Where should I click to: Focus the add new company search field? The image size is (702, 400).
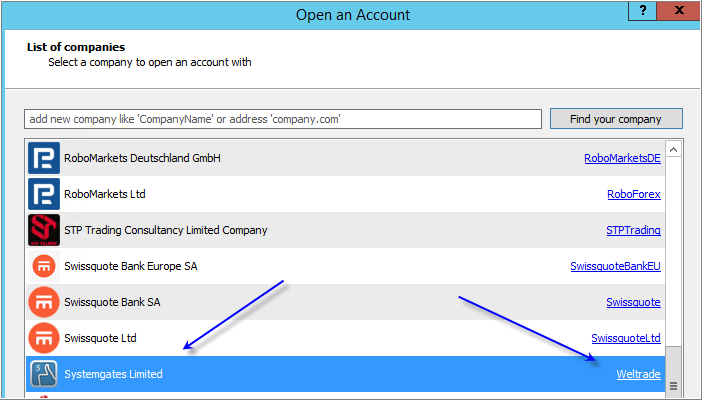pyautogui.click(x=283, y=119)
